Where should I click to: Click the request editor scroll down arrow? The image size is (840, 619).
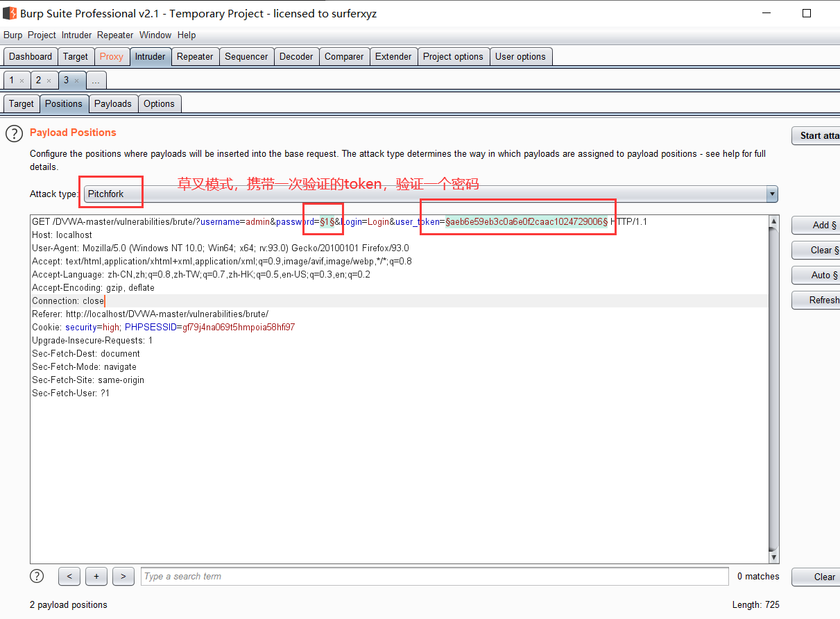pos(774,557)
